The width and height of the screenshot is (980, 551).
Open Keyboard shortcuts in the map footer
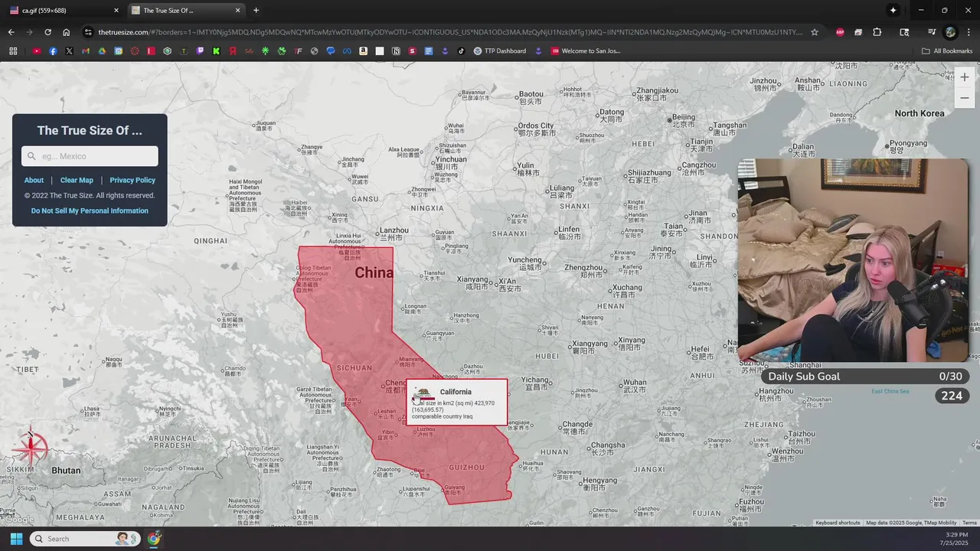[x=838, y=523]
